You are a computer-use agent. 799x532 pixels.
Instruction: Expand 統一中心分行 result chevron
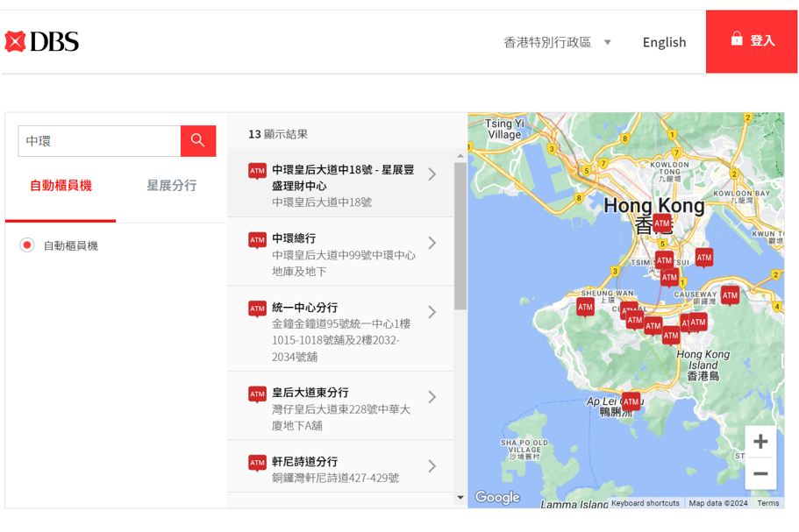point(432,312)
